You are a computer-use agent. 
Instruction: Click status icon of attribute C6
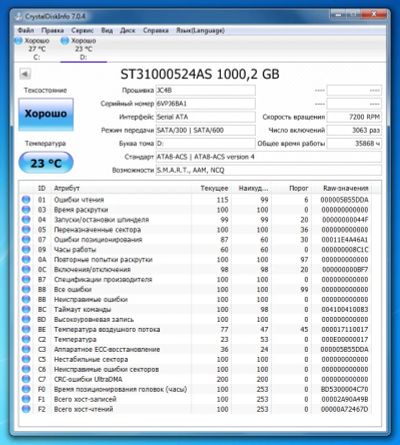click(x=26, y=369)
